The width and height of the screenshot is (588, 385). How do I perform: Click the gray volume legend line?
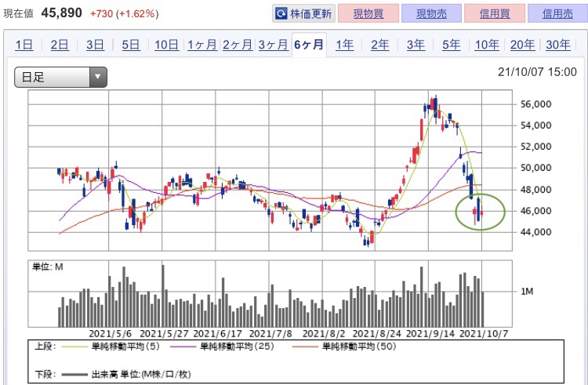coord(74,375)
